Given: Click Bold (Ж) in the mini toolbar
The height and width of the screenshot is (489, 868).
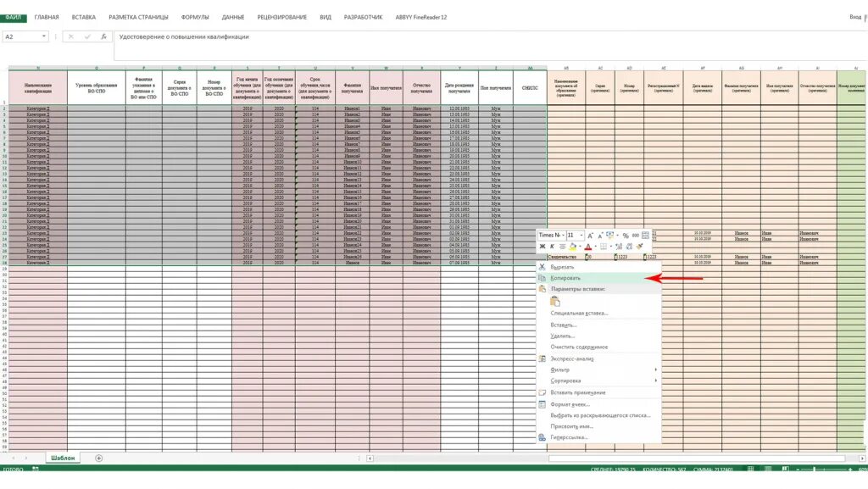Looking at the screenshot, I should (542, 246).
